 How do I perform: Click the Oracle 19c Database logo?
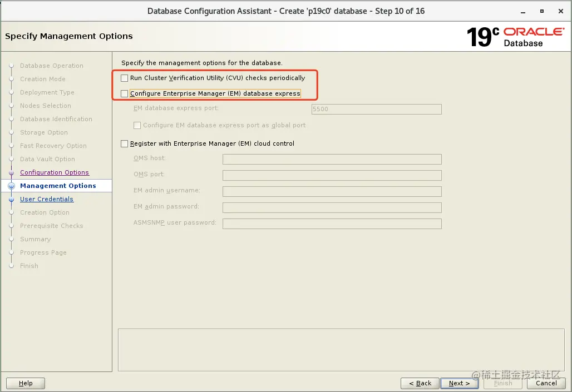515,37
